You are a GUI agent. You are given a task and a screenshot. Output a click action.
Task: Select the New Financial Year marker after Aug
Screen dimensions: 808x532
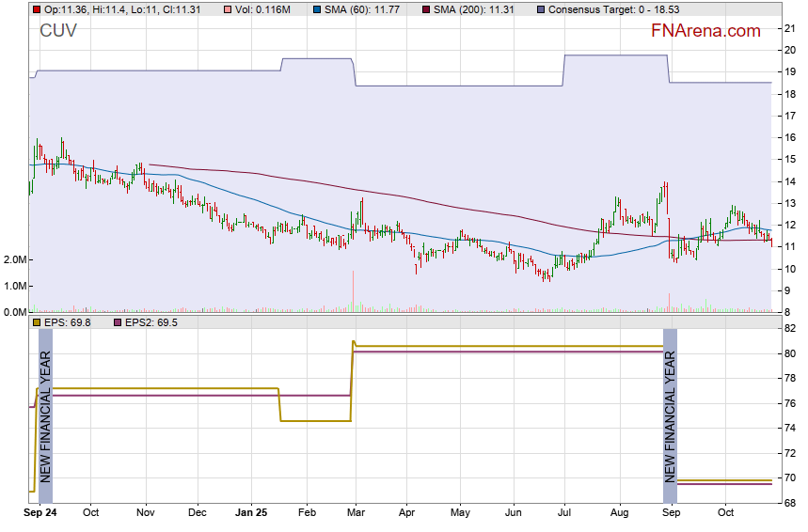point(670,415)
